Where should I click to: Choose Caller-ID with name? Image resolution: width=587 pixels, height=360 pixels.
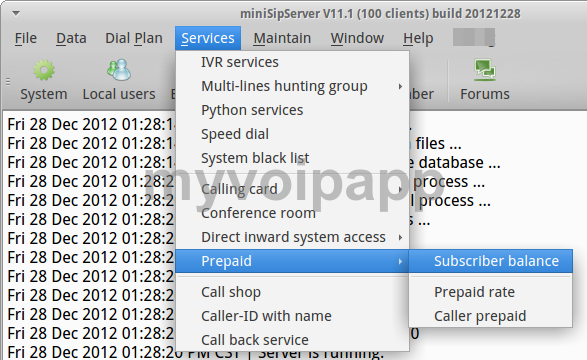coord(292,316)
